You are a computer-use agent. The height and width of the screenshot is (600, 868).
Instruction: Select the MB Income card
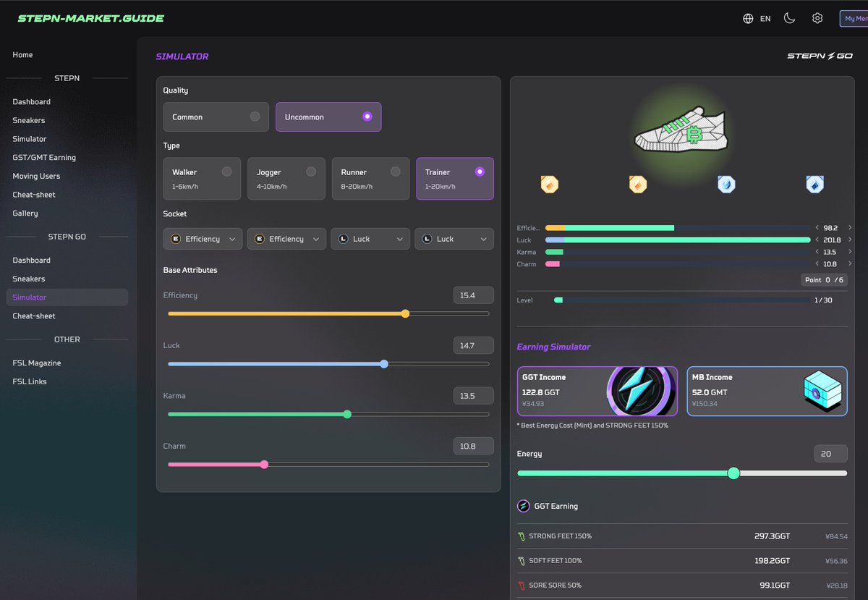pos(767,392)
